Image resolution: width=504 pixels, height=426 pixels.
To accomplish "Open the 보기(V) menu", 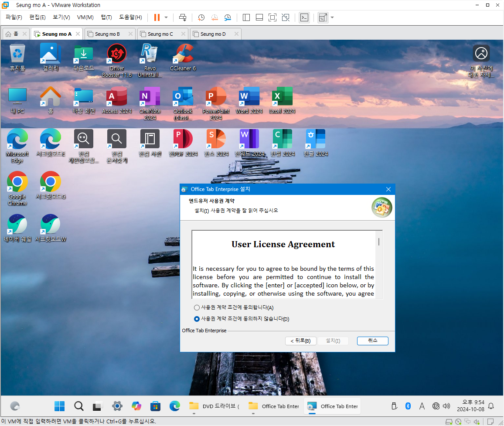I will click(x=61, y=17).
